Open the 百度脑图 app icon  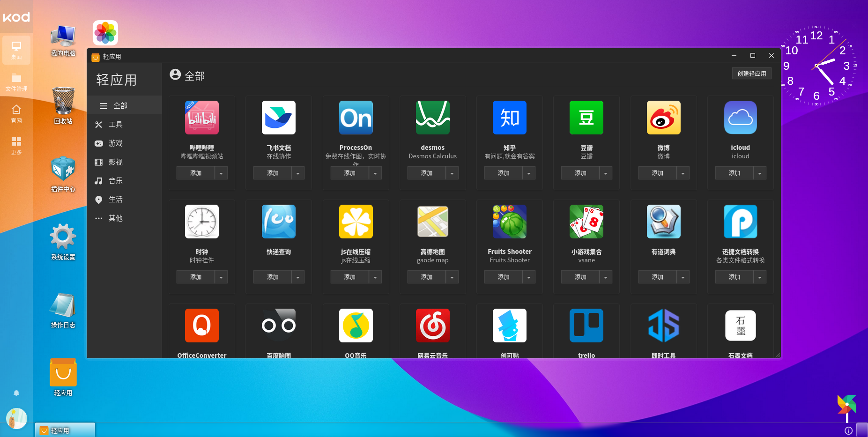click(279, 326)
